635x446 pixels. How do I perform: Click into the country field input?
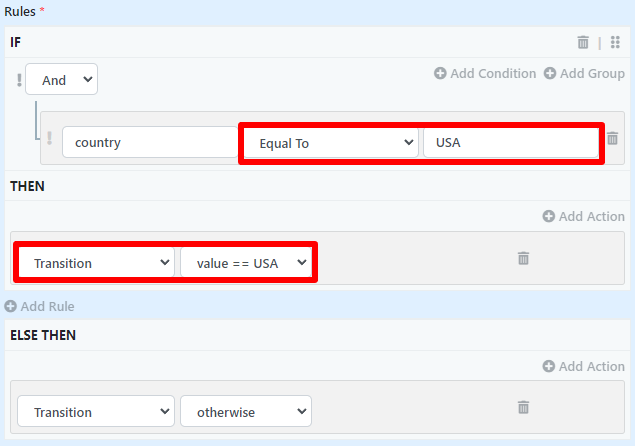(148, 143)
